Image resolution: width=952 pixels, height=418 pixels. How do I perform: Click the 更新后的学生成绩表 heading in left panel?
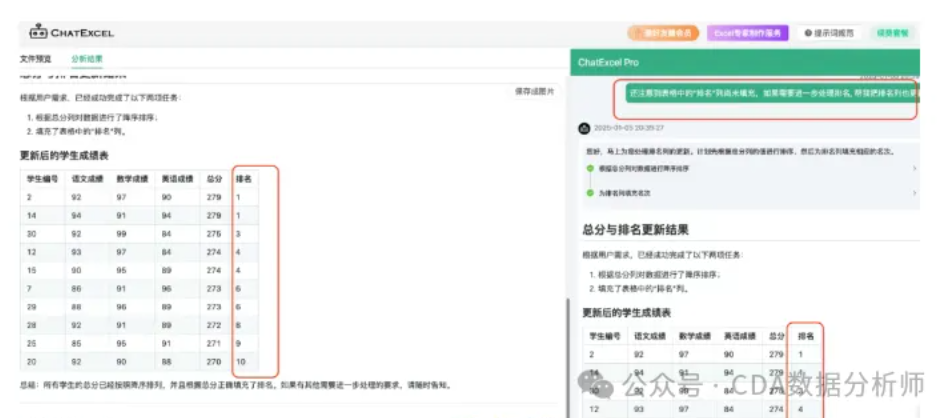(x=64, y=156)
